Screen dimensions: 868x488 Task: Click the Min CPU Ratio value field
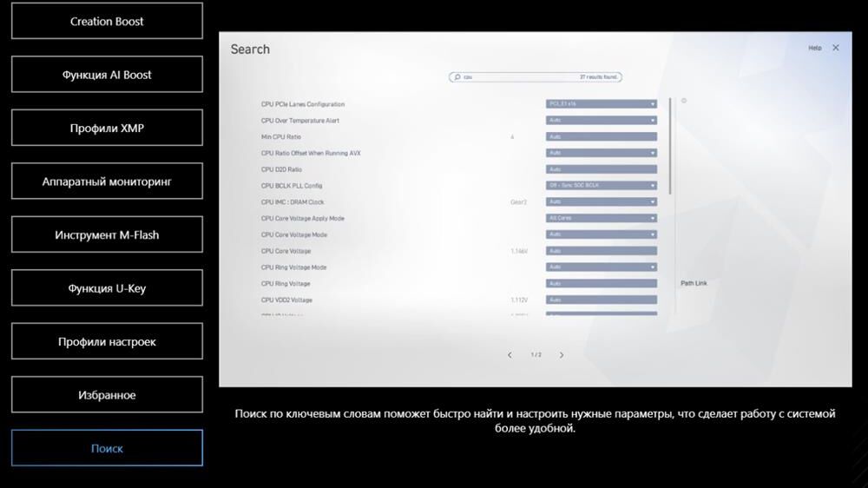point(601,137)
